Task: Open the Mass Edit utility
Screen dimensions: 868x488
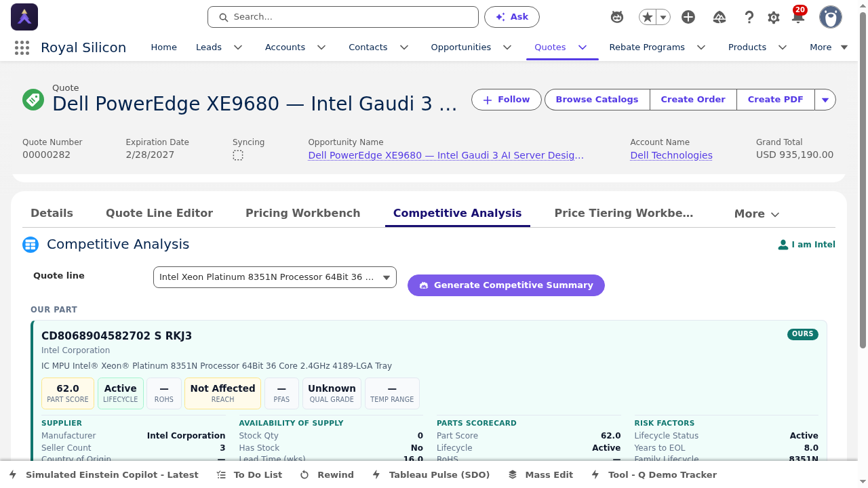Action: [540, 475]
